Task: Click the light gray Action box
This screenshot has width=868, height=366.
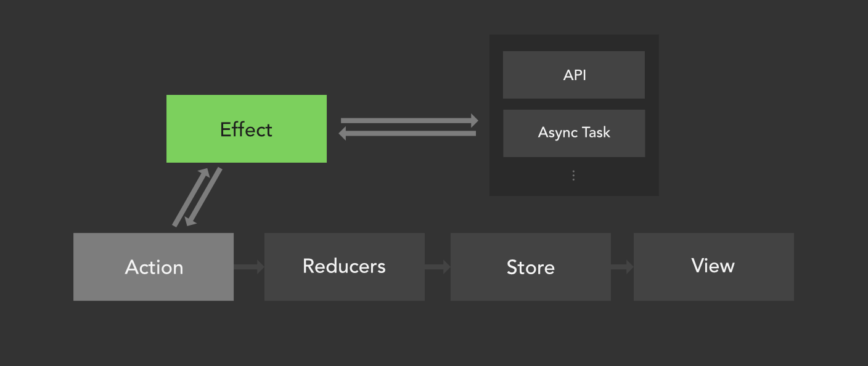Action: [154, 267]
